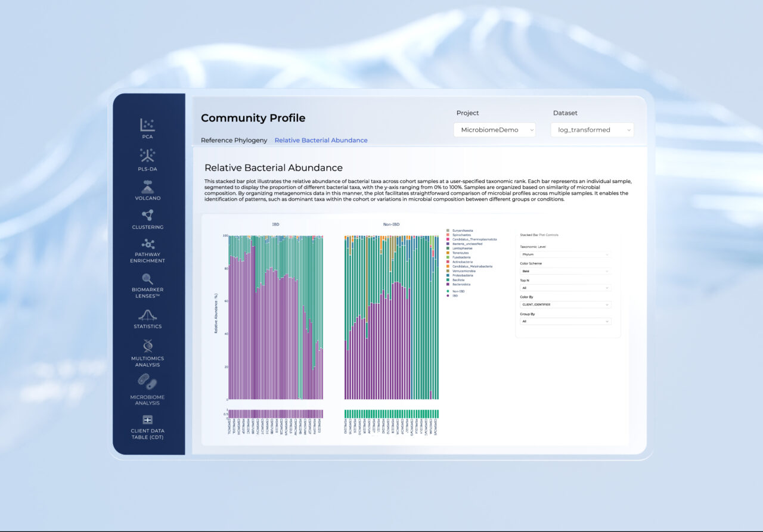Click the Non-IBD chart group title

392,225
